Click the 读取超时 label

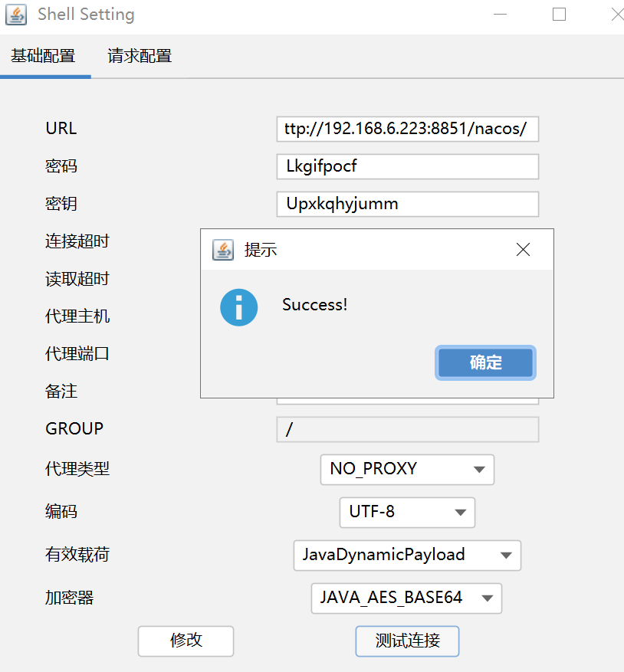77,279
